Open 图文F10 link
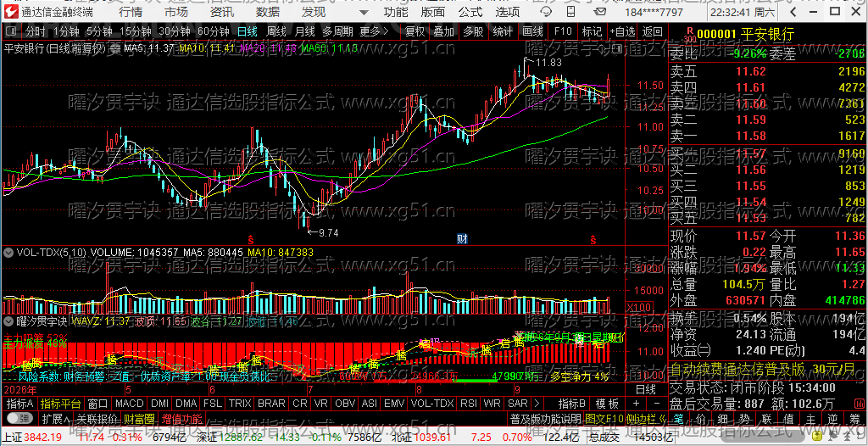The image size is (868, 446). tap(604, 418)
